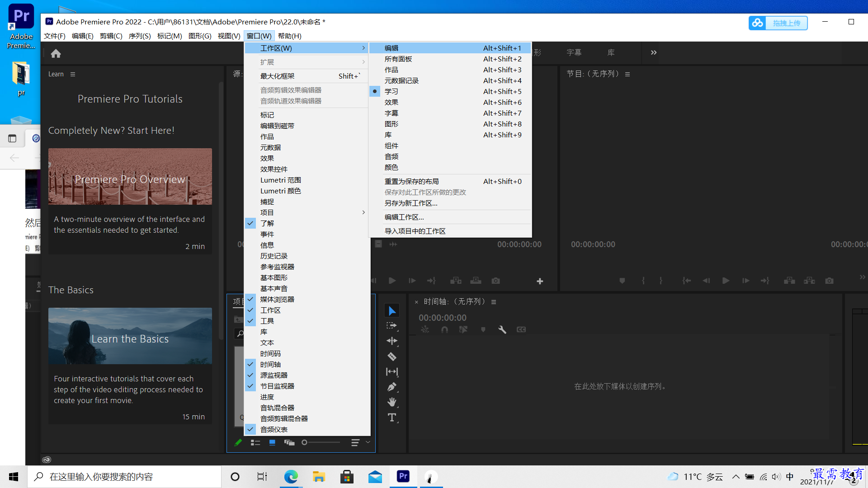Click Mark In bracket in program monitor
This screenshot has height=488, width=868.
643,281
